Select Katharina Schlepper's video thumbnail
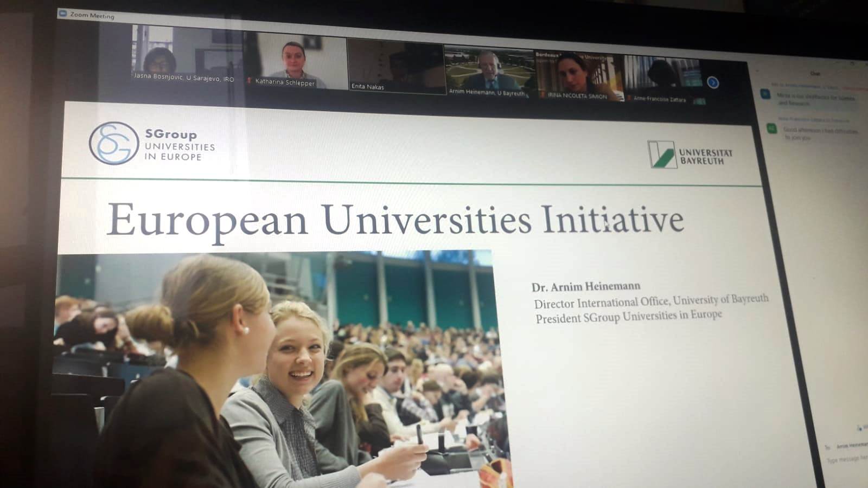868x488 pixels. [296, 61]
